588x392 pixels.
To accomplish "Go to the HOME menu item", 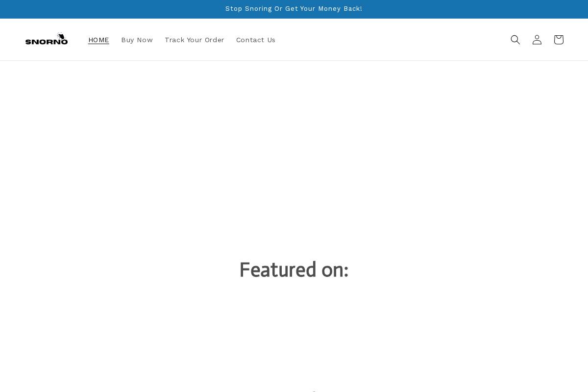I will pyautogui.click(x=98, y=40).
